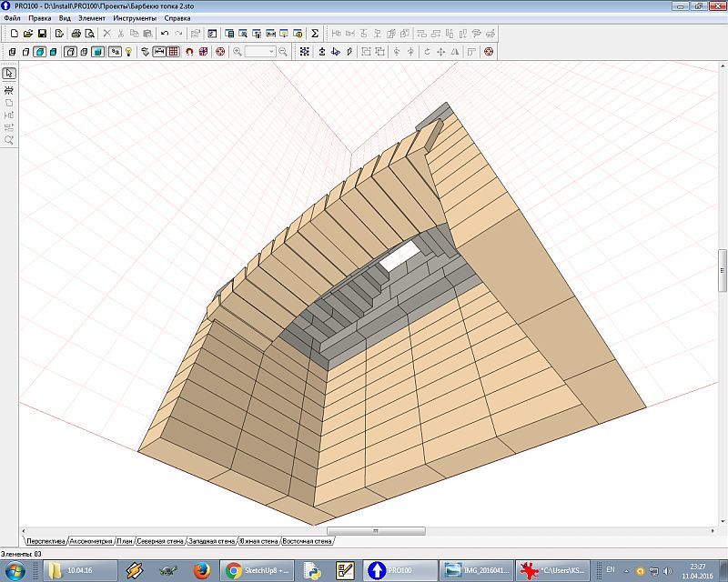Open the Файл menu

tap(12, 18)
